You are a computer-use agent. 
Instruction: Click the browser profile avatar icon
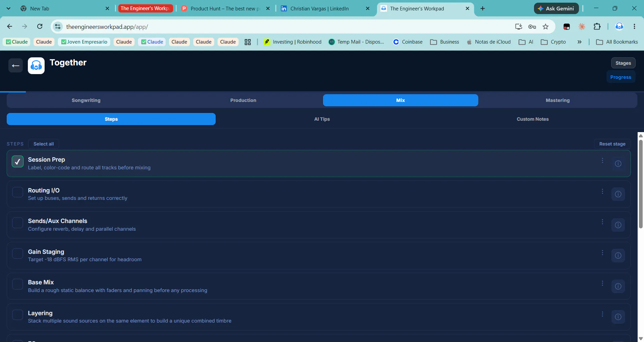[x=619, y=26]
